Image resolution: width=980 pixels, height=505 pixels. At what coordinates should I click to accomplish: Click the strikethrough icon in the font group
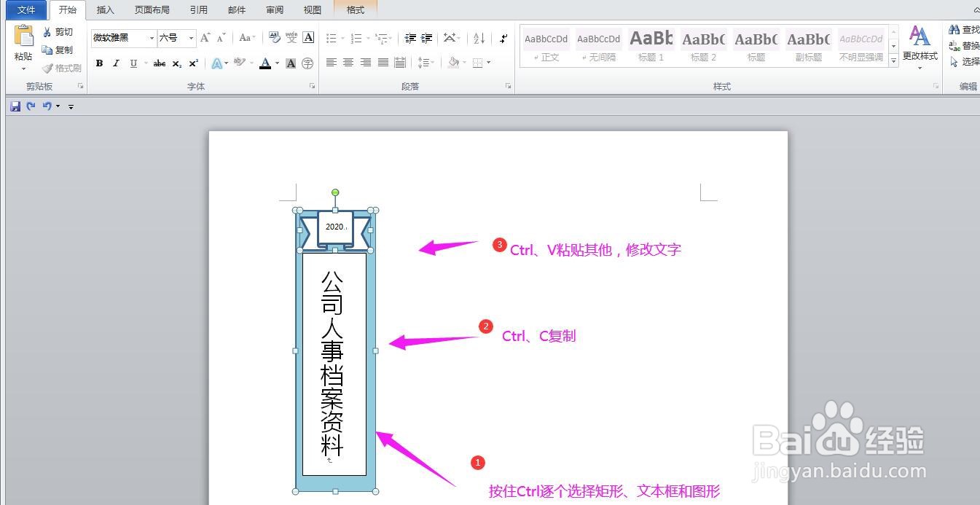(x=160, y=63)
